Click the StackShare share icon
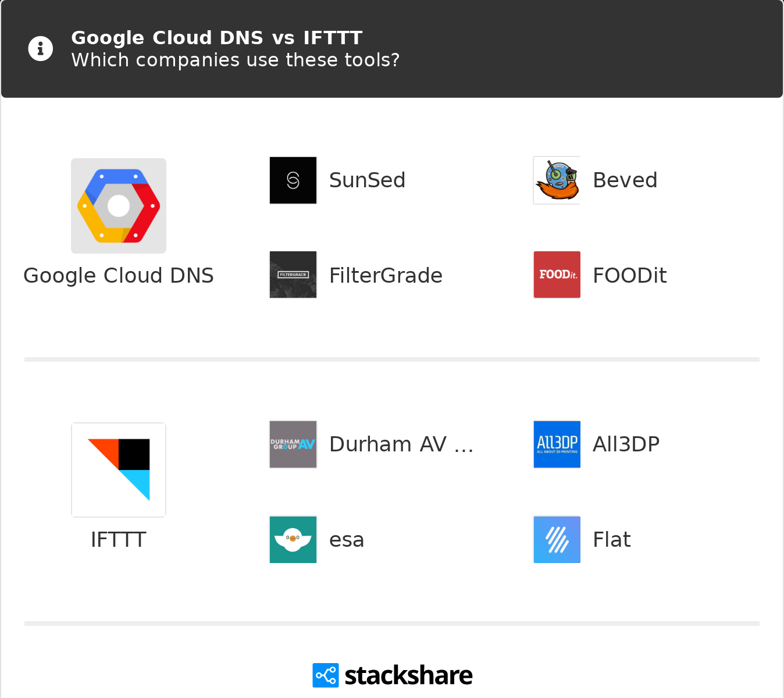 [326, 675]
